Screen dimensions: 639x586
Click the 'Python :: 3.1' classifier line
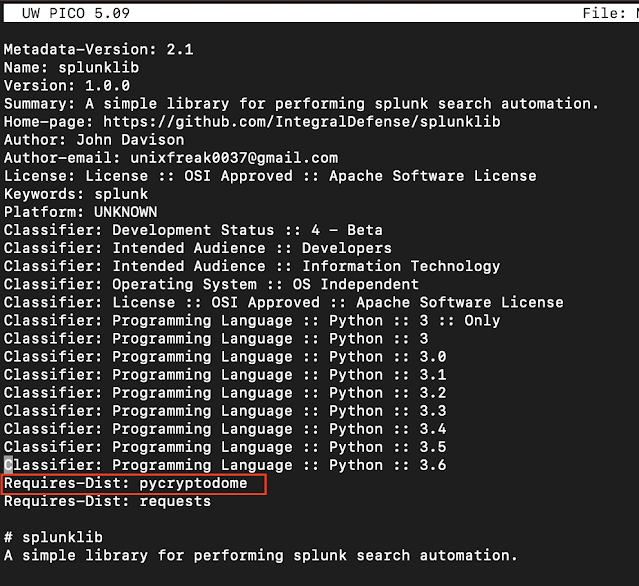coord(225,375)
